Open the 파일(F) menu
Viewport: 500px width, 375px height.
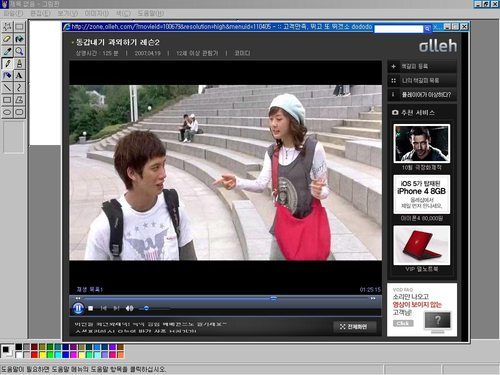tap(13, 13)
